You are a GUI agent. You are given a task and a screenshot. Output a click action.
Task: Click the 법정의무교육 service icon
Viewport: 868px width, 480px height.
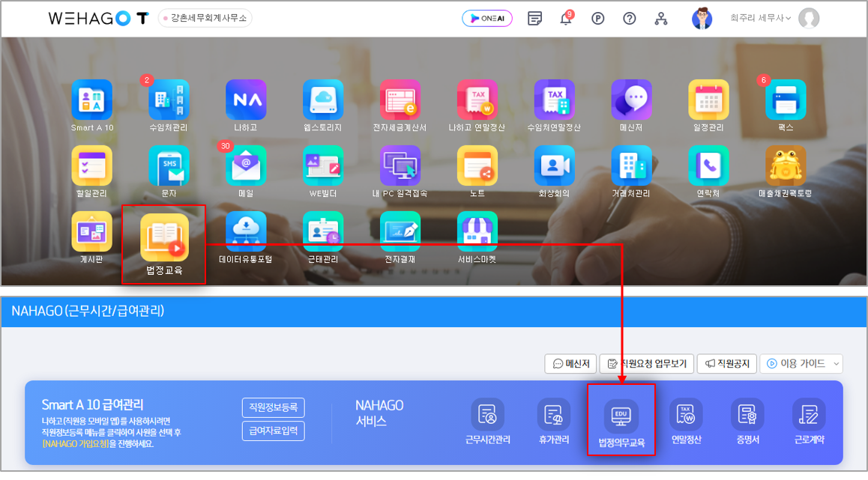click(621, 415)
